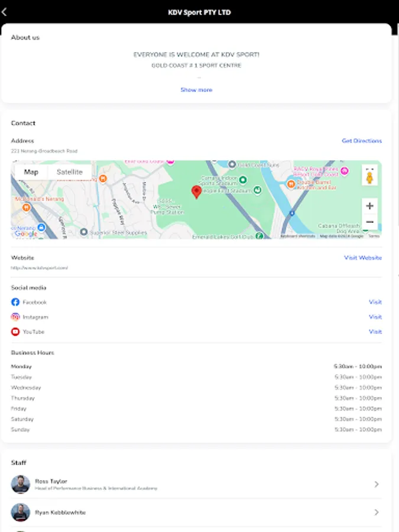399x532 pixels.
Task: Click the Ross Taylor name
Action: [51, 481]
